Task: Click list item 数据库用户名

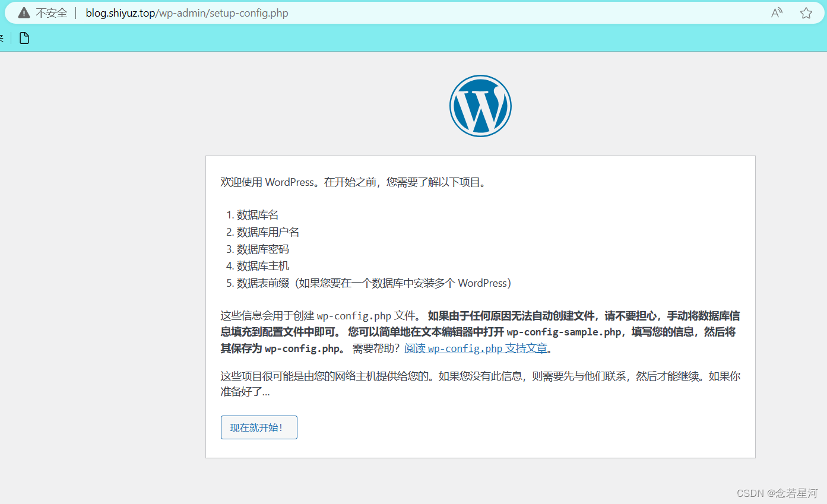Action: coord(268,232)
